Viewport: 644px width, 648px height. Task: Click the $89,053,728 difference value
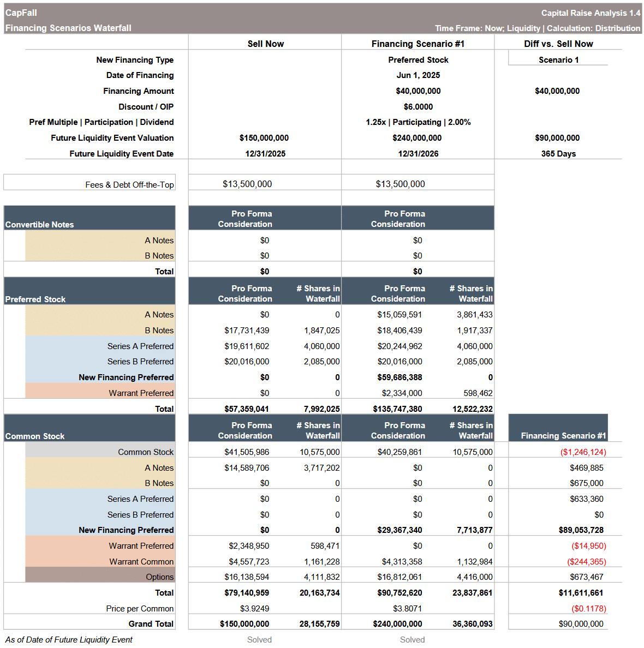(581, 530)
